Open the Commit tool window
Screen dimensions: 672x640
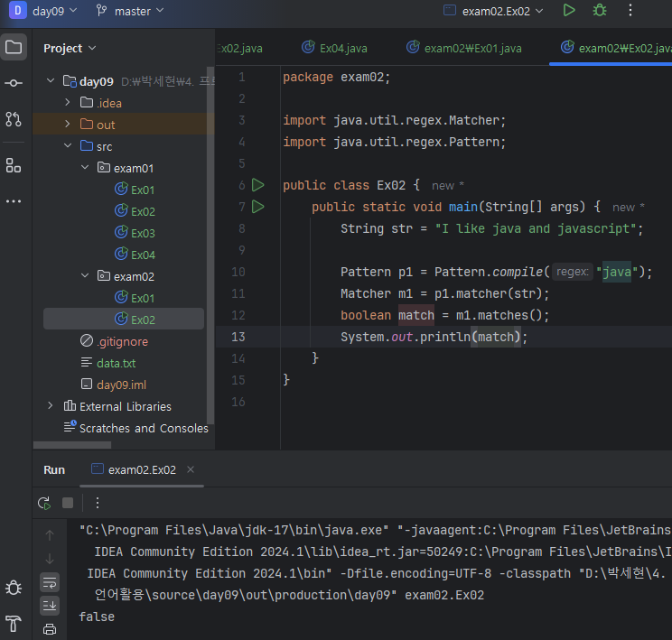coord(14,83)
